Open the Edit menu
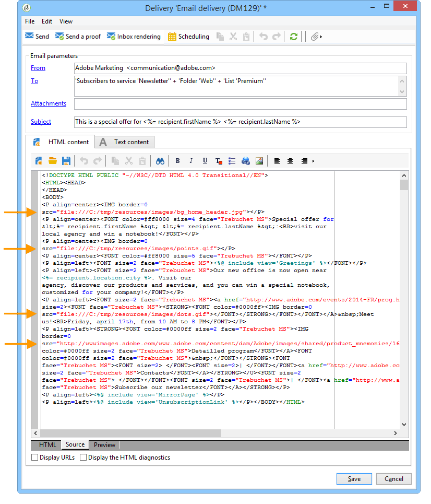 (x=47, y=21)
